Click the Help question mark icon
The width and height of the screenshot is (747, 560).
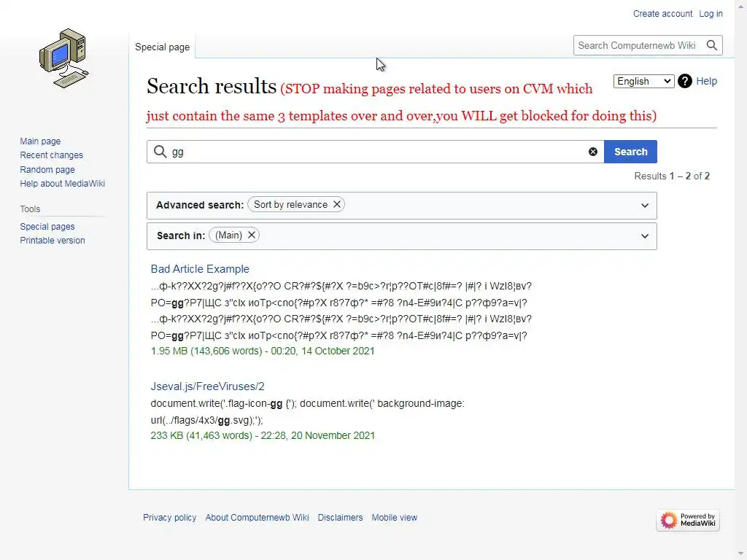tap(685, 81)
